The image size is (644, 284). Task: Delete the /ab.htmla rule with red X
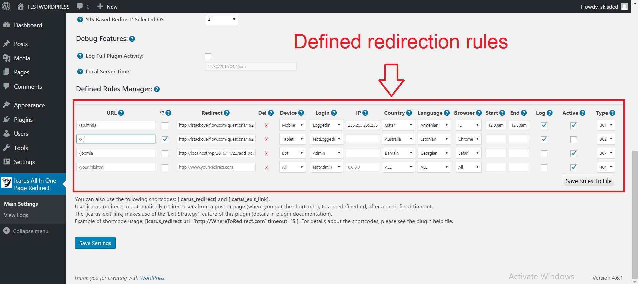pyautogui.click(x=266, y=126)
